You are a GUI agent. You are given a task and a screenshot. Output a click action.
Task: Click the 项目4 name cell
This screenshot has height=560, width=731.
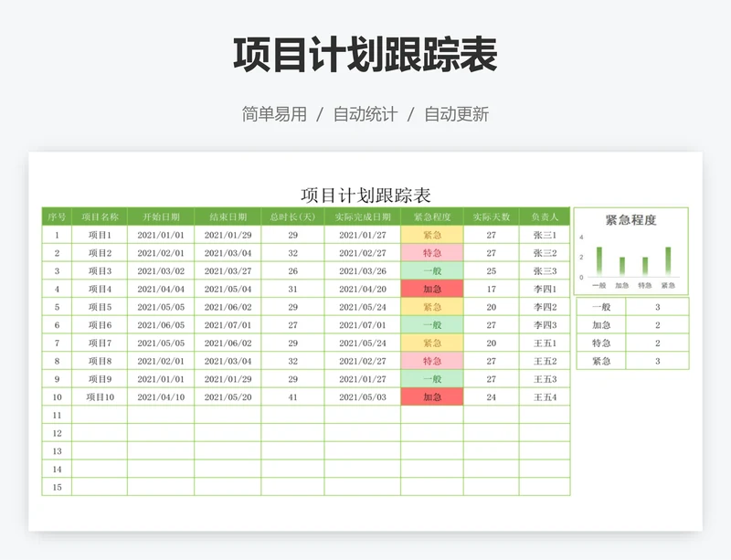click(100, 289)
